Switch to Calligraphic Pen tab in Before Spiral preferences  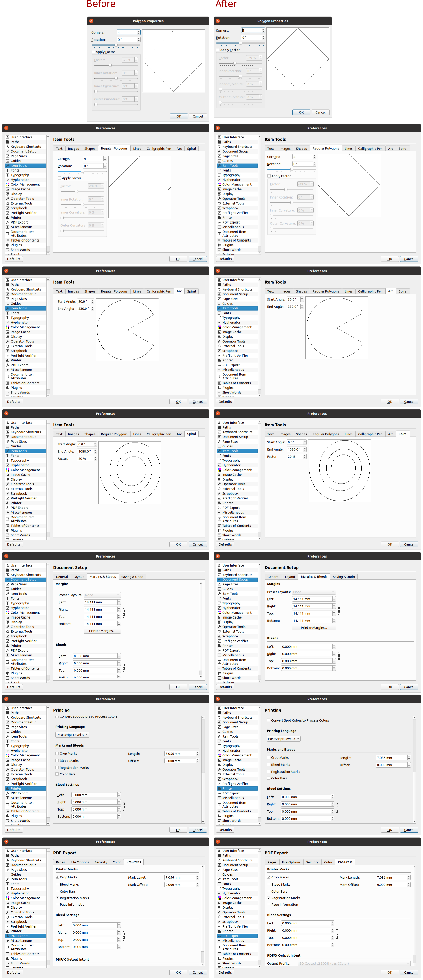coord(158,434)
